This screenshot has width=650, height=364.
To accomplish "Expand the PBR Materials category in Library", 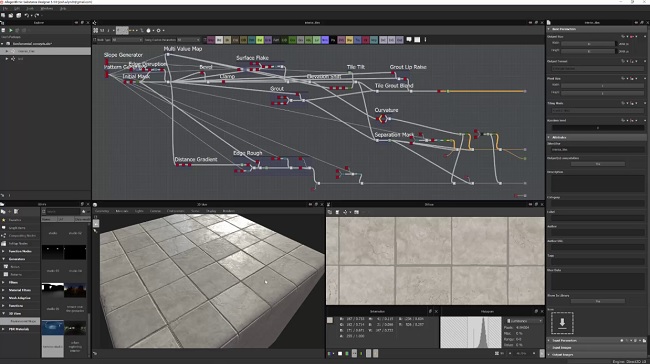I will click(3, 329).
